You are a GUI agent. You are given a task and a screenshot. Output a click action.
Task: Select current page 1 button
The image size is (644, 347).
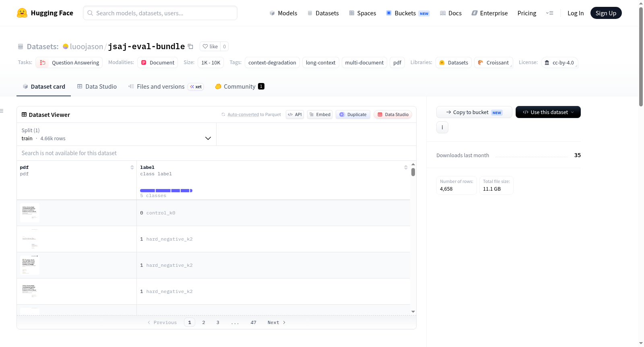coord(190,322)
